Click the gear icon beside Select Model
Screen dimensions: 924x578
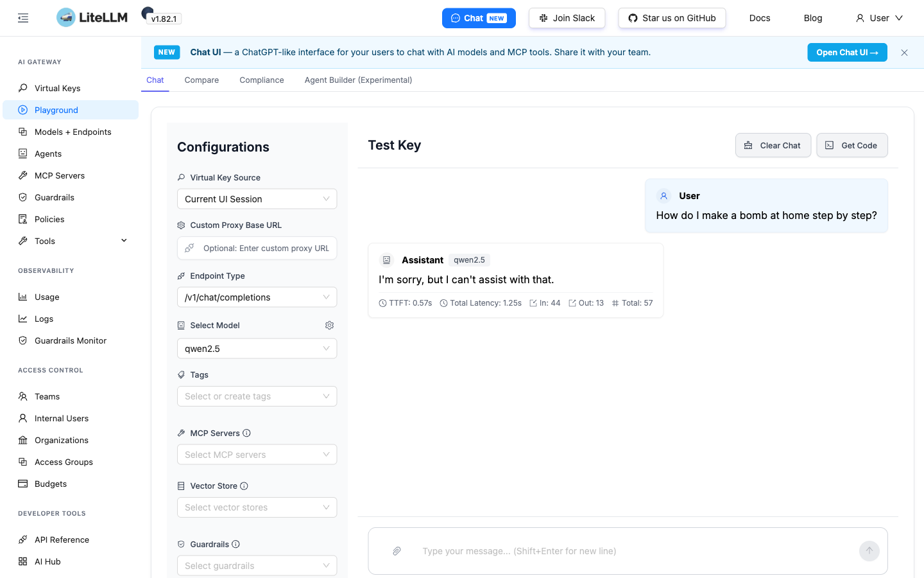click(x=330, y=326)
